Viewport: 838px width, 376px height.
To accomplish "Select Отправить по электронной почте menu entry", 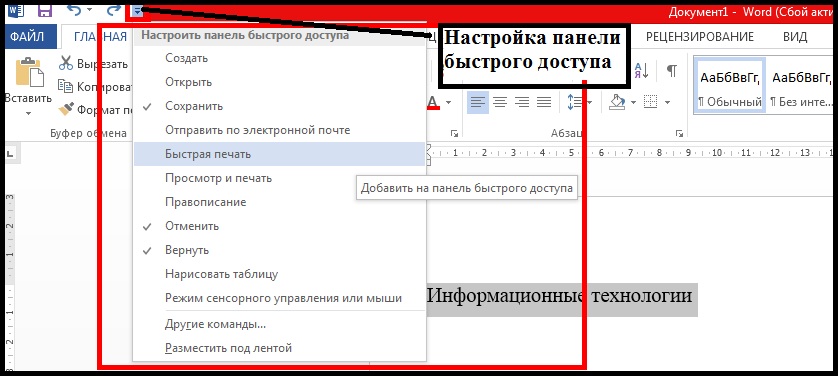I will click(280, 130).
